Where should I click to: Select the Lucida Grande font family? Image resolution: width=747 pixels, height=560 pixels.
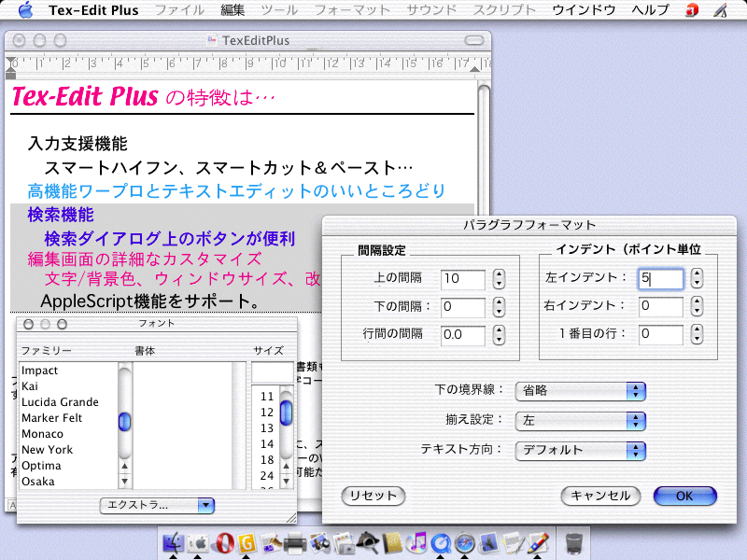pos(60,402)
